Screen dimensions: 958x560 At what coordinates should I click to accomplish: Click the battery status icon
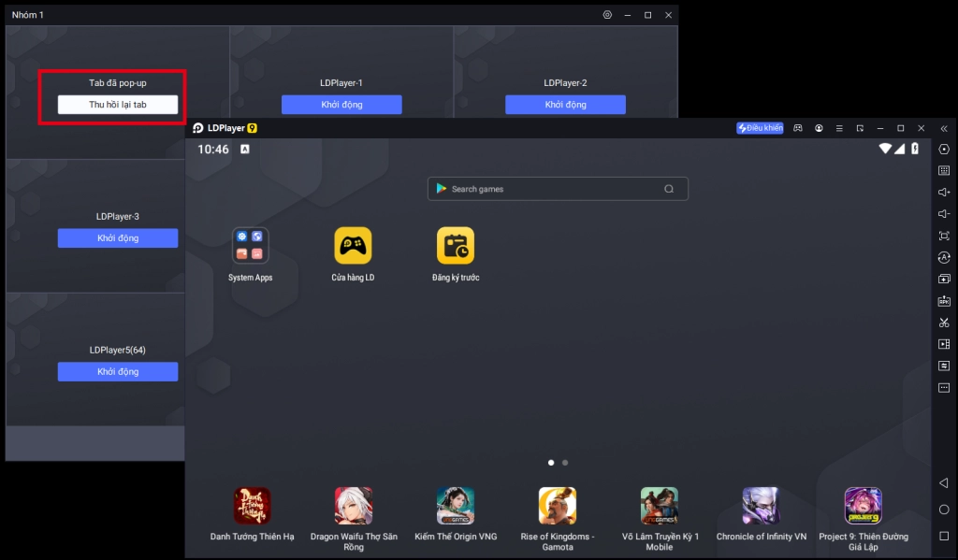coord(915,149)
